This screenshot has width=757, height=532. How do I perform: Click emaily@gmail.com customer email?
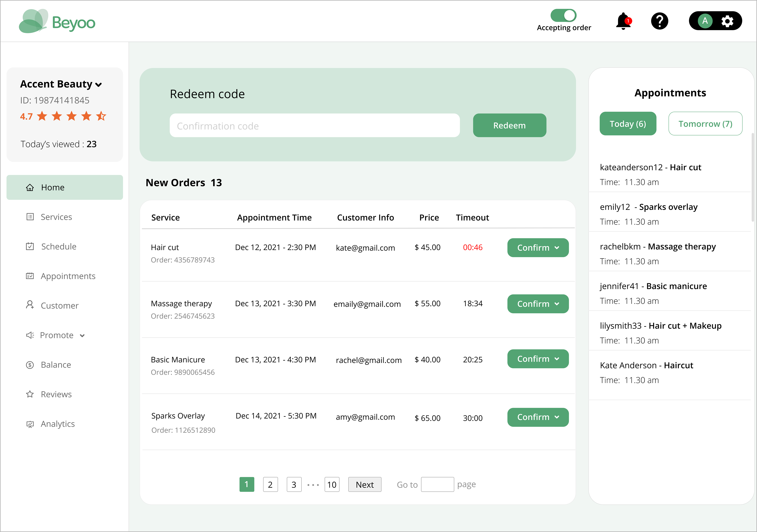point(367,304)
